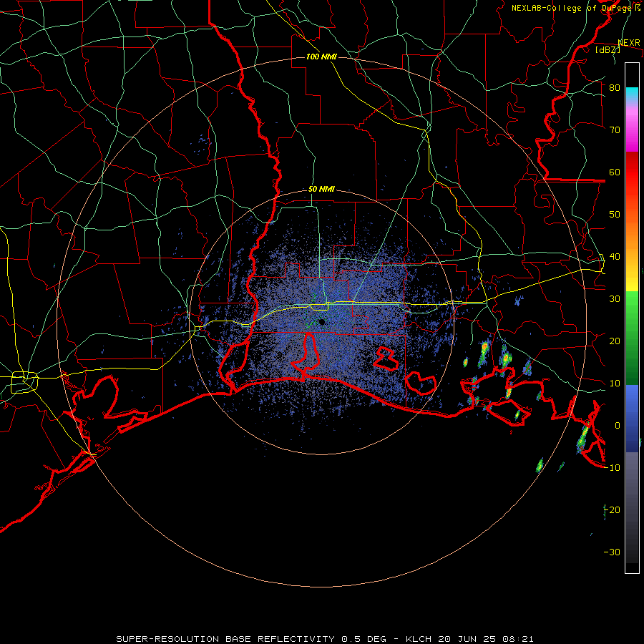Click the black radar site dot at center
Viewport: 644px width, 644px height.
point(322,322)
